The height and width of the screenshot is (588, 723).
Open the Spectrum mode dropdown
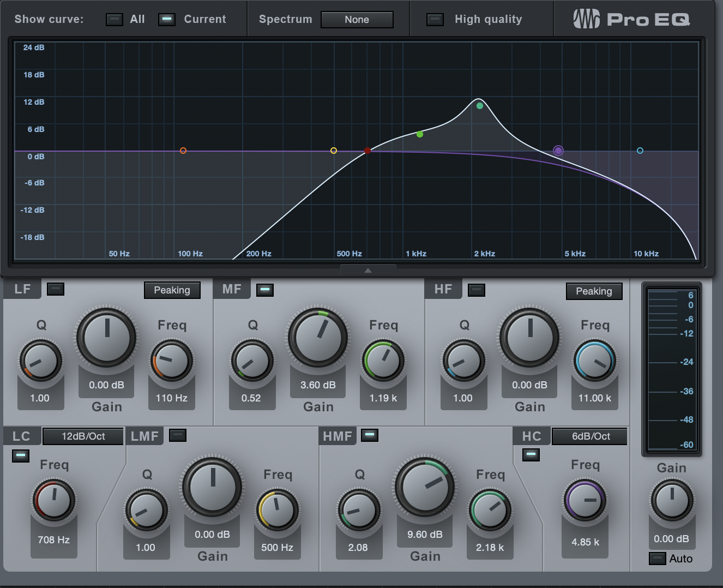tap(357, 20)
